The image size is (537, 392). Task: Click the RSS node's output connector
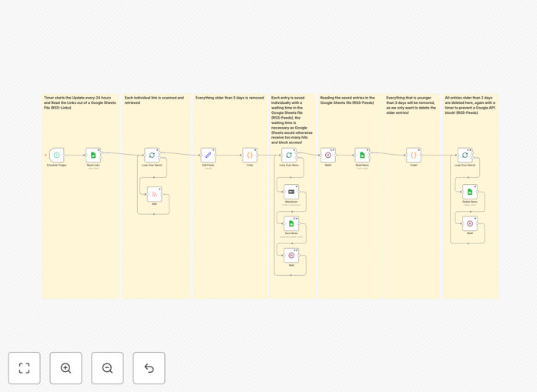coord(163,194)
